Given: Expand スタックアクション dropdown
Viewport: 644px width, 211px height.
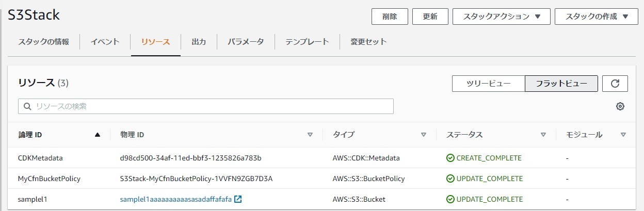Looking at the screenshot, I should point(502,16).
